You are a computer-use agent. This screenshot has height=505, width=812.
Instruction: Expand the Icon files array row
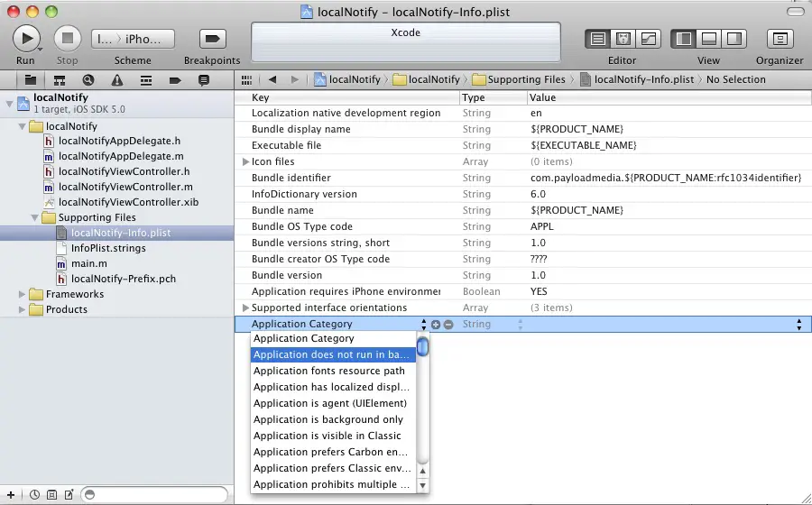coord(245,161)
